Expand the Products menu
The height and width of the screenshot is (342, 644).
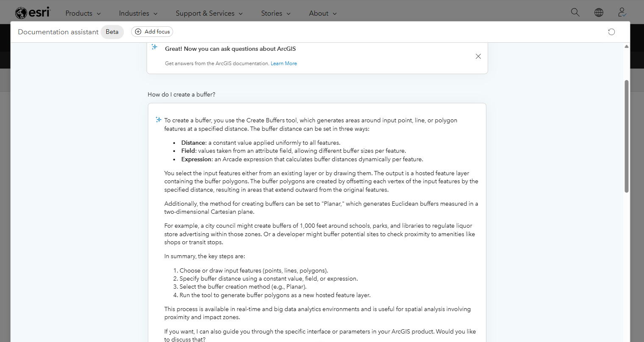pos(83,13)
